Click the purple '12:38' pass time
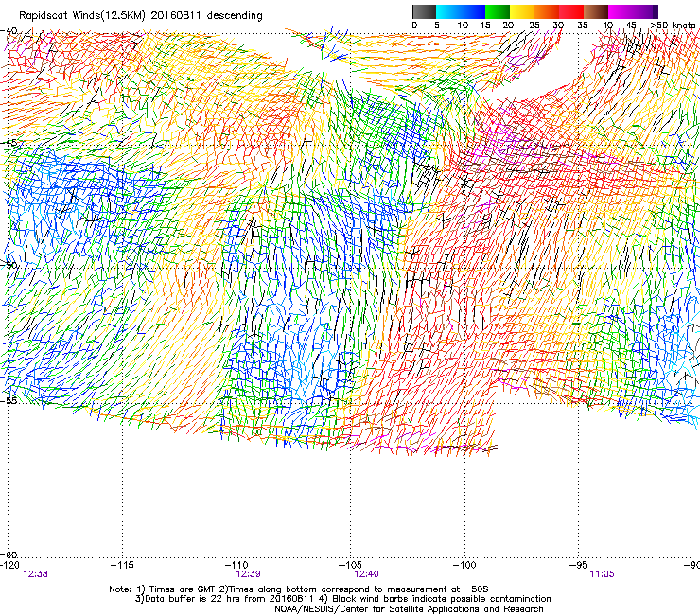 35,574
